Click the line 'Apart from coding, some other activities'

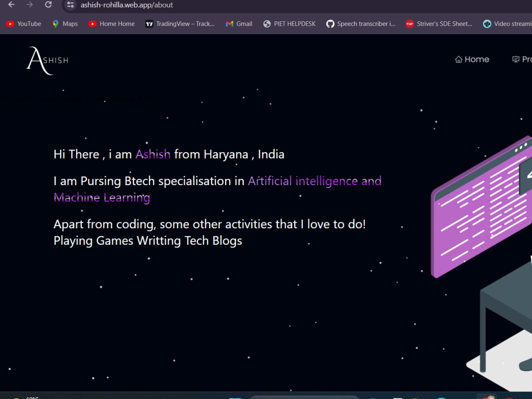[x=210, y=225]
